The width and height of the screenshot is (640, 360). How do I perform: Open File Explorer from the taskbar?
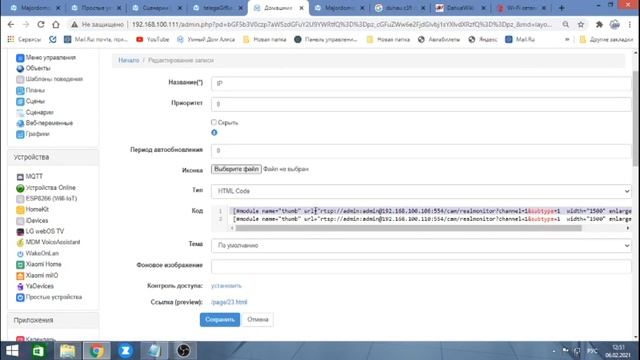(67, 351)
